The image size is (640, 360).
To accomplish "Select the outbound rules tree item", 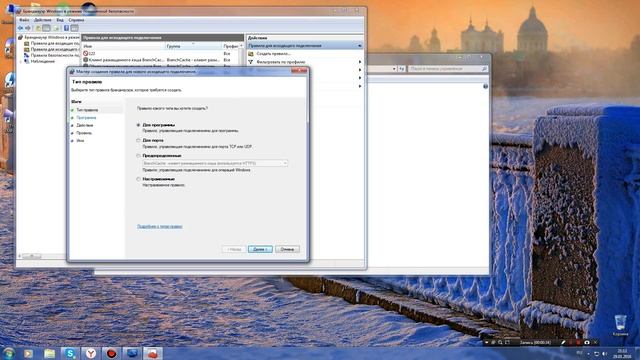I will [51, 49].
